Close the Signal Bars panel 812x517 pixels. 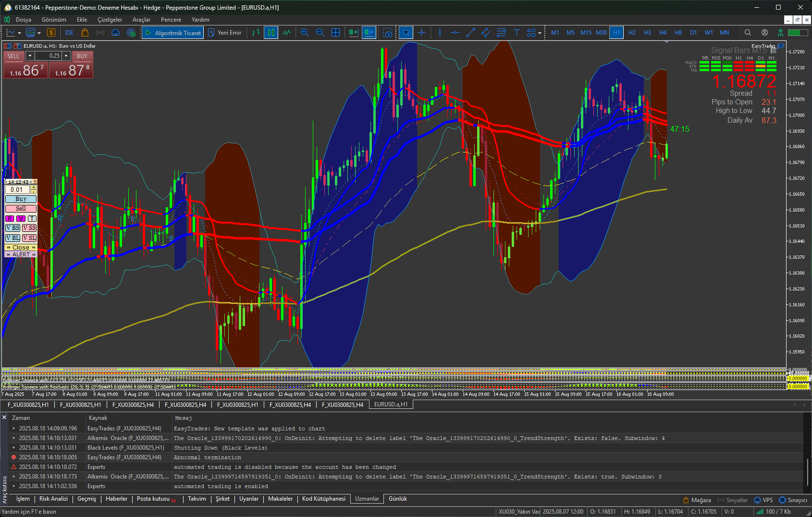tap(773, 50)
